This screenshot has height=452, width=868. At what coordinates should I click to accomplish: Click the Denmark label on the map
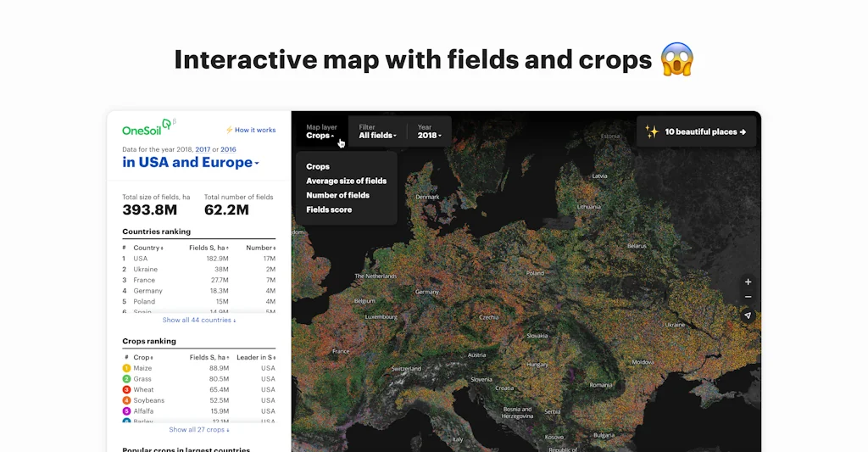point(427,198)
